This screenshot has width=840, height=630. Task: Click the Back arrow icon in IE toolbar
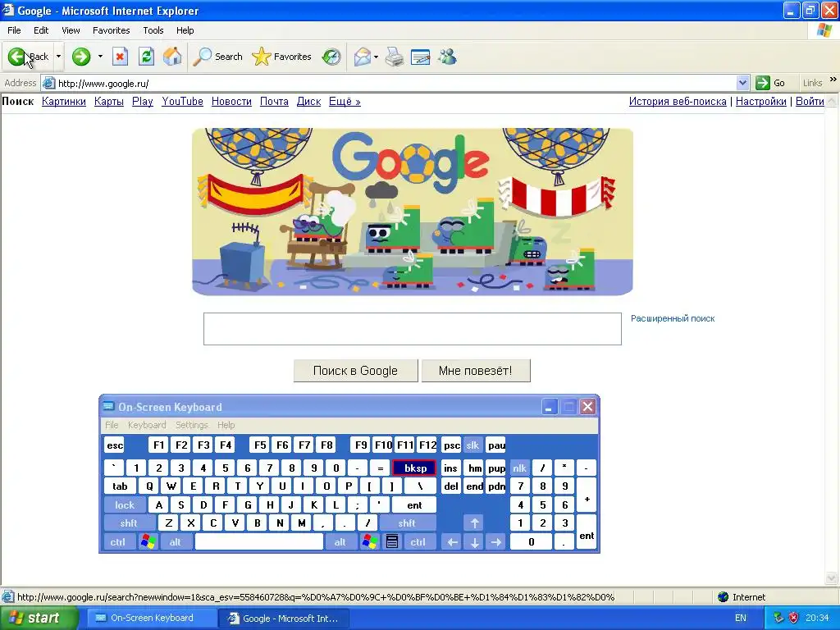[x=16, y=57]
